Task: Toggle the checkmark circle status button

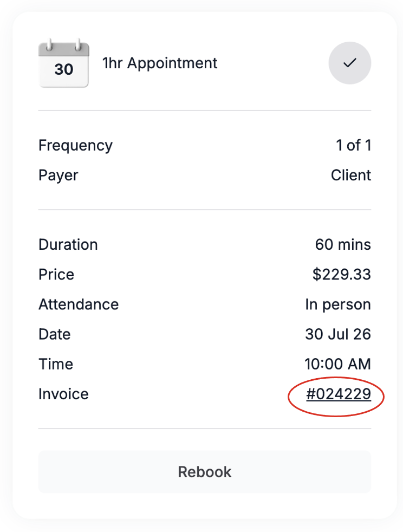Action: pos(350,63)
